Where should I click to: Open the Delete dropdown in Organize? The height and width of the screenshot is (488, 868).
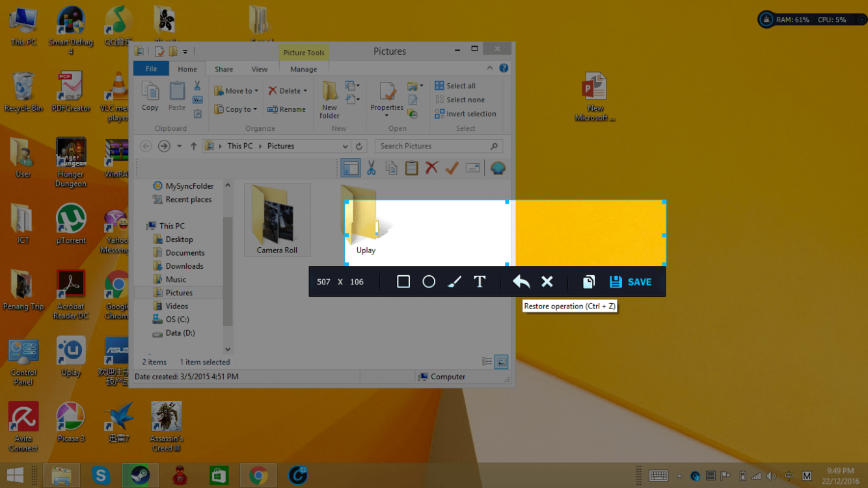[x=288, y=91]
